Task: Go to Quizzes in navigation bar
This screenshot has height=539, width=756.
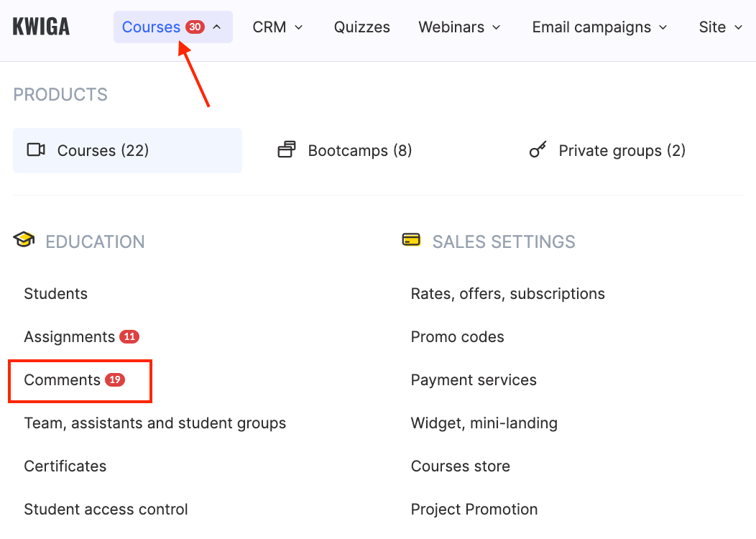Action: click(361, 27)
